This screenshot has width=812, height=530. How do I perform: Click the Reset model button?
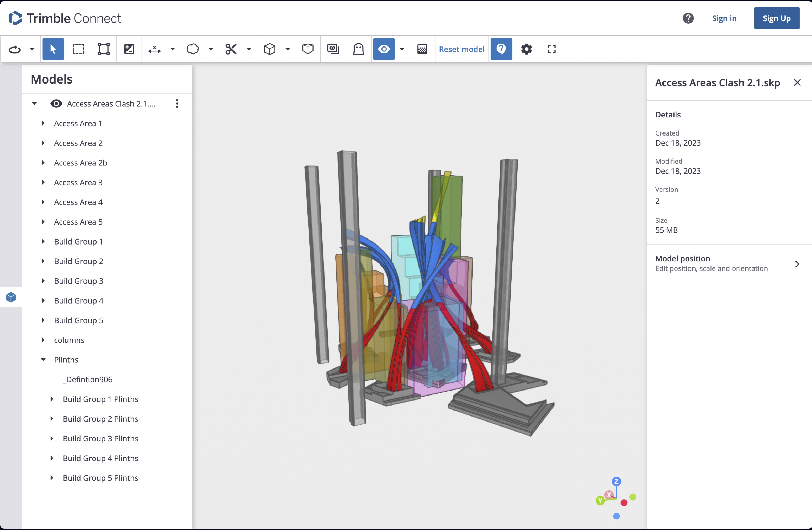tap(461, 49)
